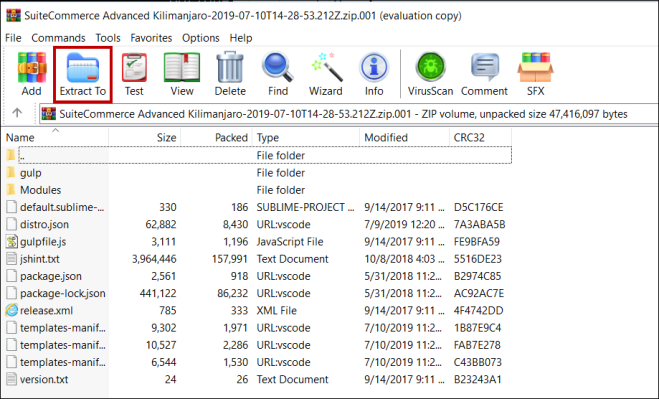
Task: Select the release.xml file name
Action: pyautogui.click(x=46, y=311)
